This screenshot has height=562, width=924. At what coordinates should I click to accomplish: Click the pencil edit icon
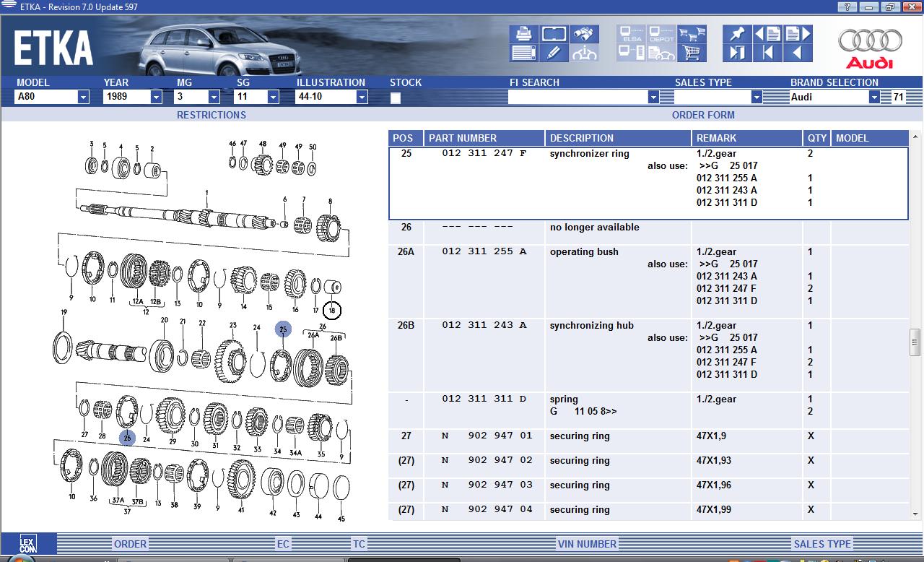(x=554, y=53)
